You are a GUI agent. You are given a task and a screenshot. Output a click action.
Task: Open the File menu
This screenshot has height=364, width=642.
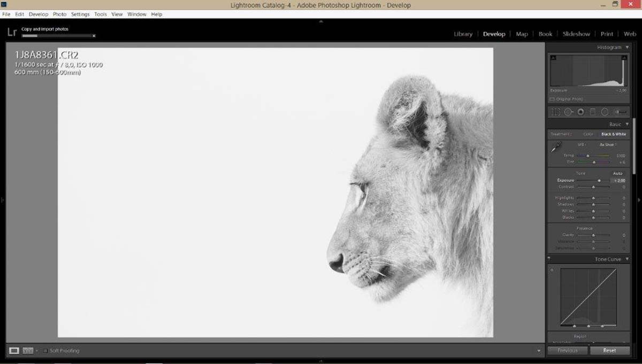6,14
